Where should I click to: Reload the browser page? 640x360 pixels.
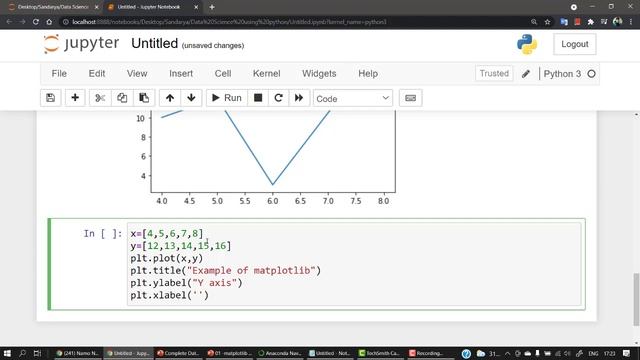pyautogui.click(x=36, y=22)
